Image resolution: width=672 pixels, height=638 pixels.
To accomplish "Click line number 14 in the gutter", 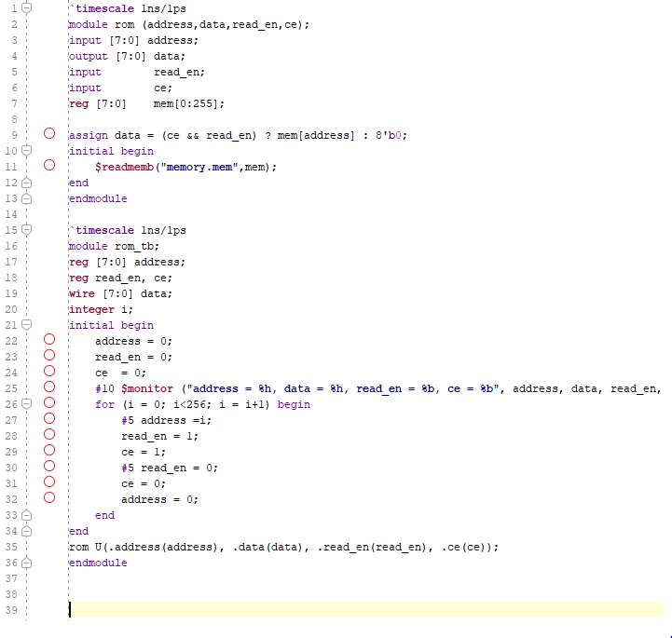I will point(11,214).
